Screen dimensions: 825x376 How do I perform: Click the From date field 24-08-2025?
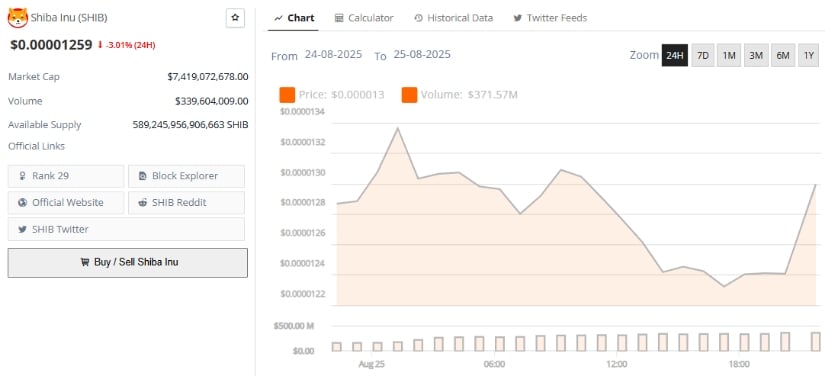click(x=333, y=55)
